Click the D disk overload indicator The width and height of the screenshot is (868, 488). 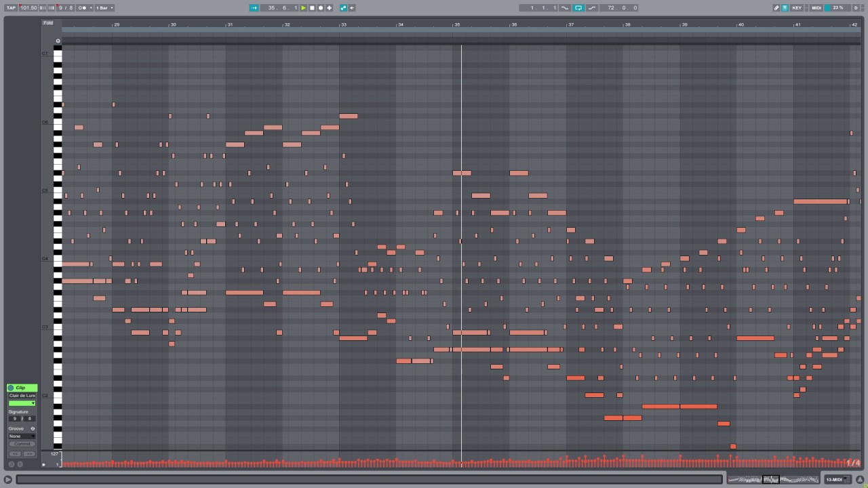click(855, 8)
